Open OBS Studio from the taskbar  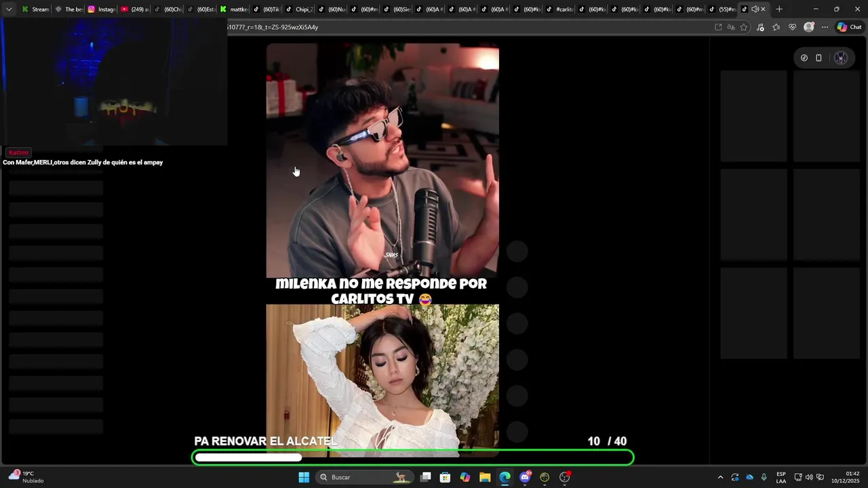(x=565, y=477)
